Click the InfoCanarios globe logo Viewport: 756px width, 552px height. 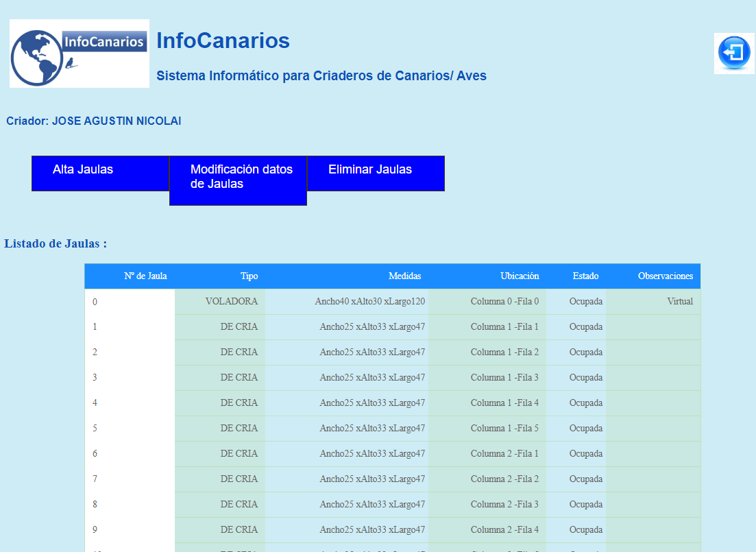coord(79,53)
